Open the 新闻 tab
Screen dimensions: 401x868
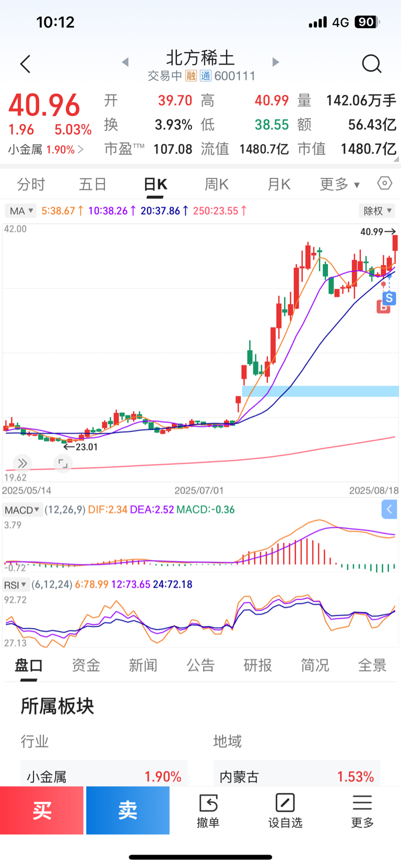(x=143, y=665)
